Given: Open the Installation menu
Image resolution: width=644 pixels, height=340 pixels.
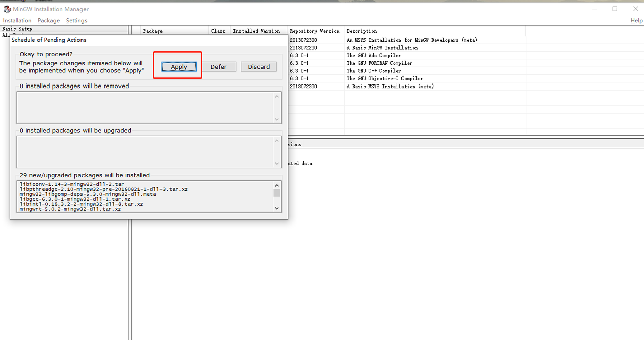Looking at the screenshot, I should (x=17, y=20).
